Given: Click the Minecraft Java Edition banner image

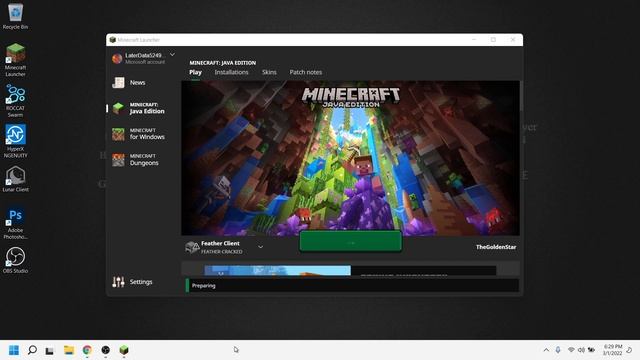Looking at the screenshot, I should pos(351,158).
